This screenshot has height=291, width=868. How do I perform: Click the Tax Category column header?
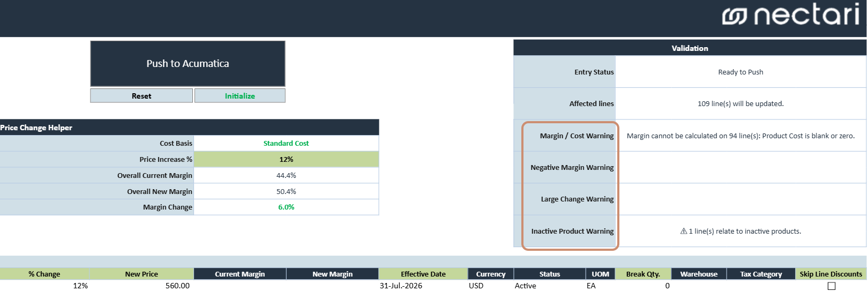[x=761, y=274]
